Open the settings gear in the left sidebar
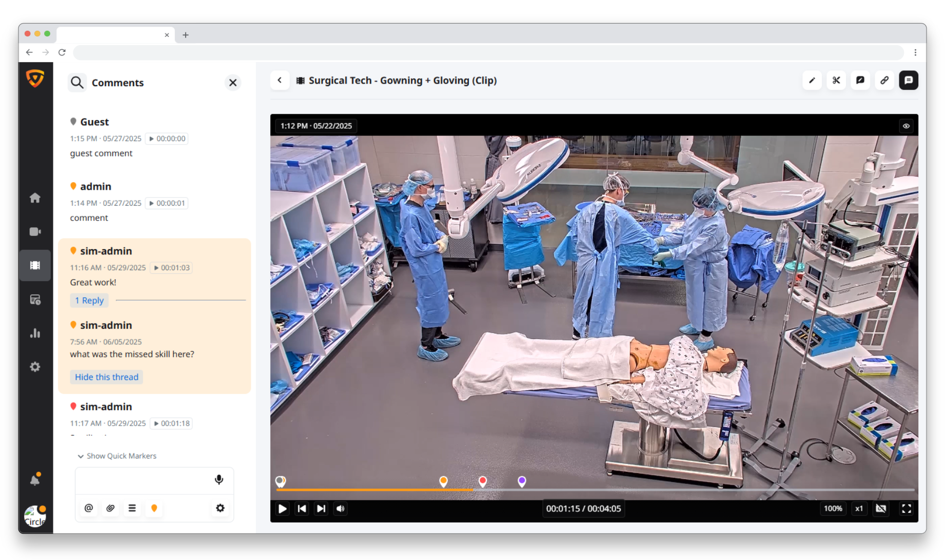The height and width of the screenshot is (560, 945). coord(35,367)
